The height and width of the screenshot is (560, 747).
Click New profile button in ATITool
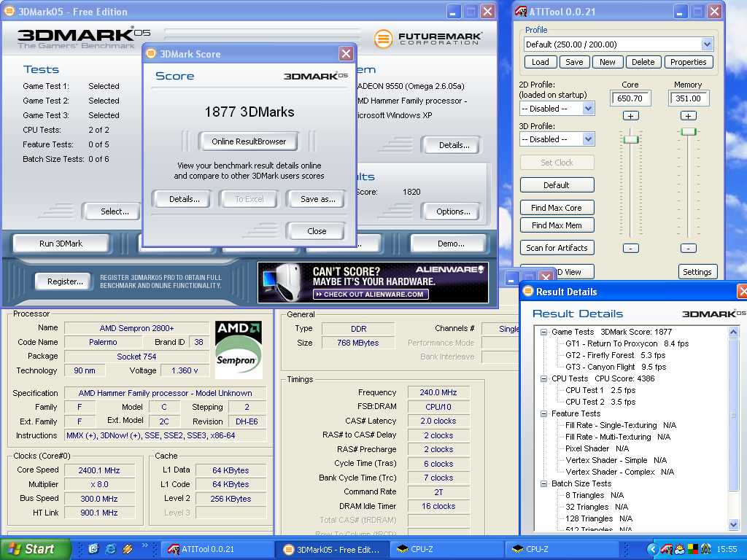click(x=608, y=62)
